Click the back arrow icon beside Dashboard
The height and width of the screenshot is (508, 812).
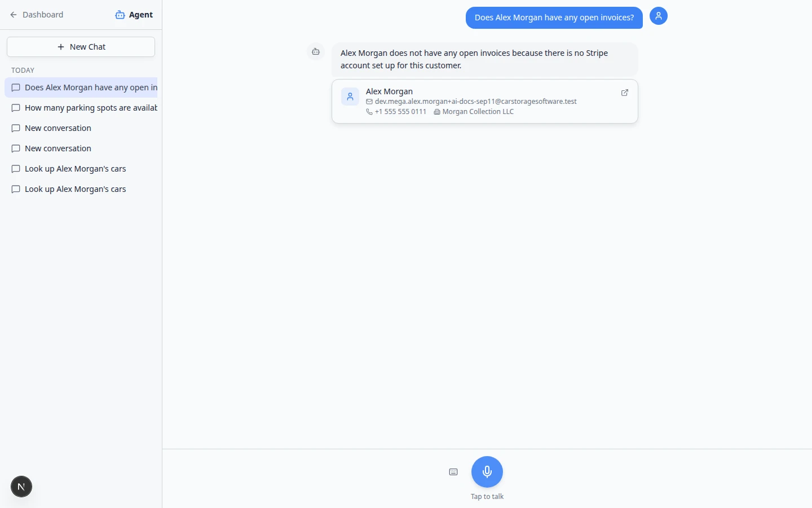click(14, 15)
